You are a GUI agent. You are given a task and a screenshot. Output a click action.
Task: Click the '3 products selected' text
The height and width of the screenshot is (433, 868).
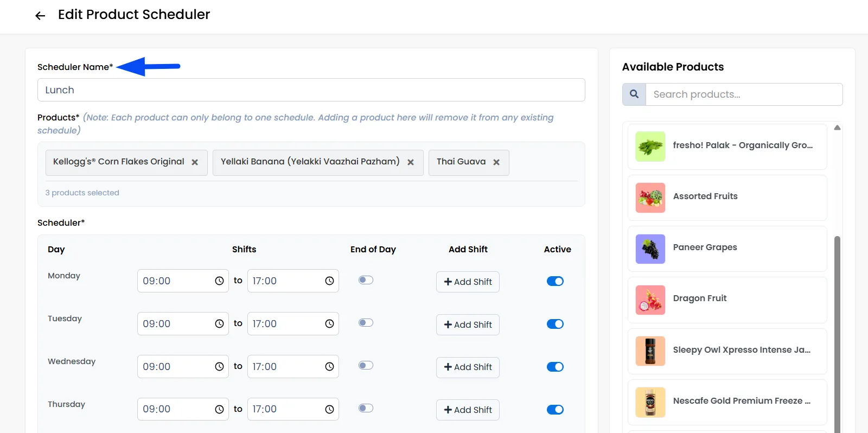[82, 193]
